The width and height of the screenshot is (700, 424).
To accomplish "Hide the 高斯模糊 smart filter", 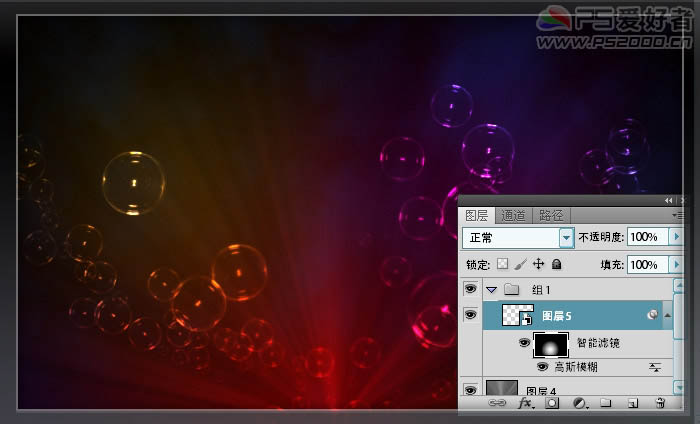I will (543, 367).
